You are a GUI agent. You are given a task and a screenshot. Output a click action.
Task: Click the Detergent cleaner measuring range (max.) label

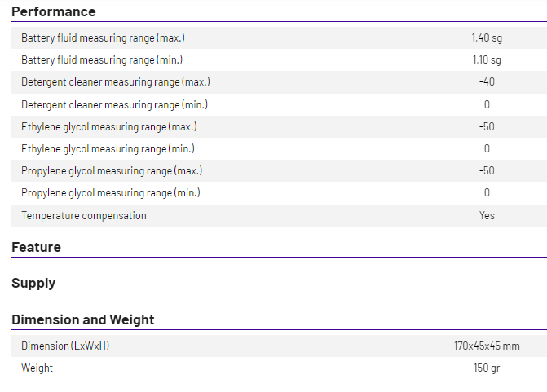116,82
